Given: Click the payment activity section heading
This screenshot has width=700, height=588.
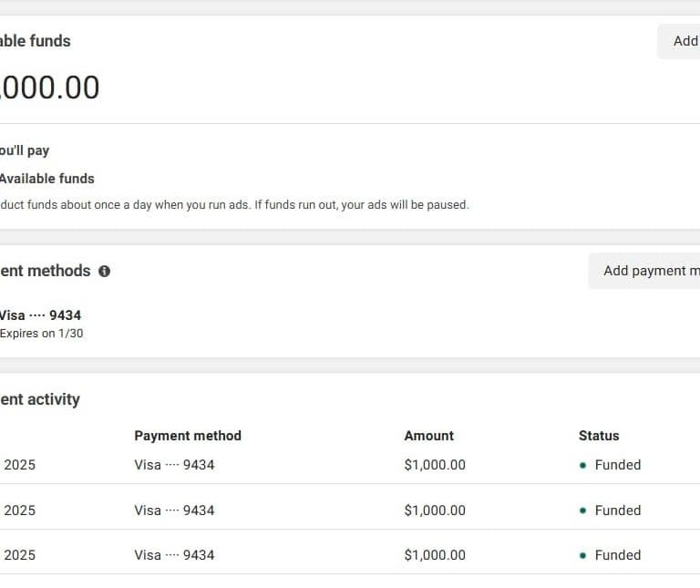Looking at the screenshot, I should point(40,399).
